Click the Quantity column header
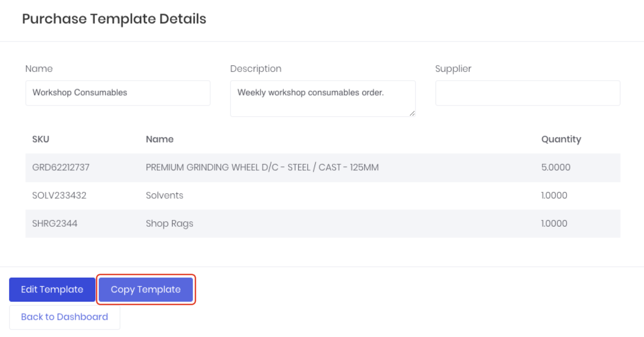 tap(561, 139)
